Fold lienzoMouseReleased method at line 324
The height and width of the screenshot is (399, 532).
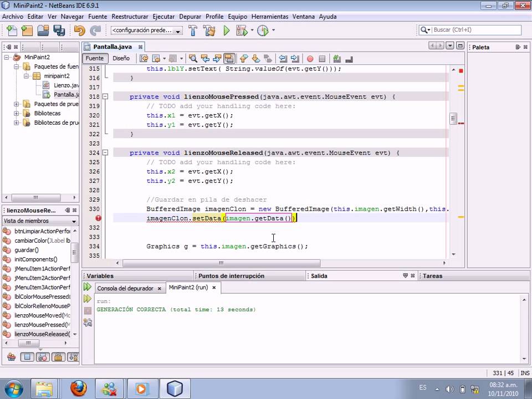105,153
